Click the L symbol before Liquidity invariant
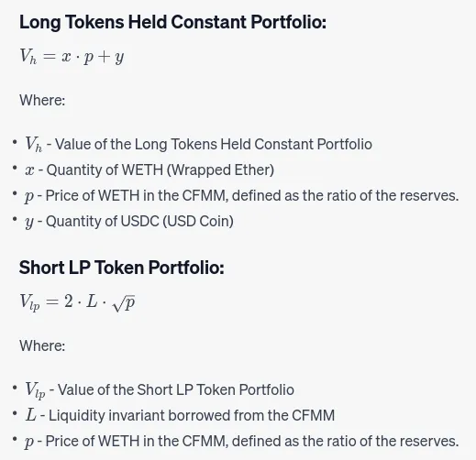The height and width of the screenshot is (460, 476). point(31,415)
